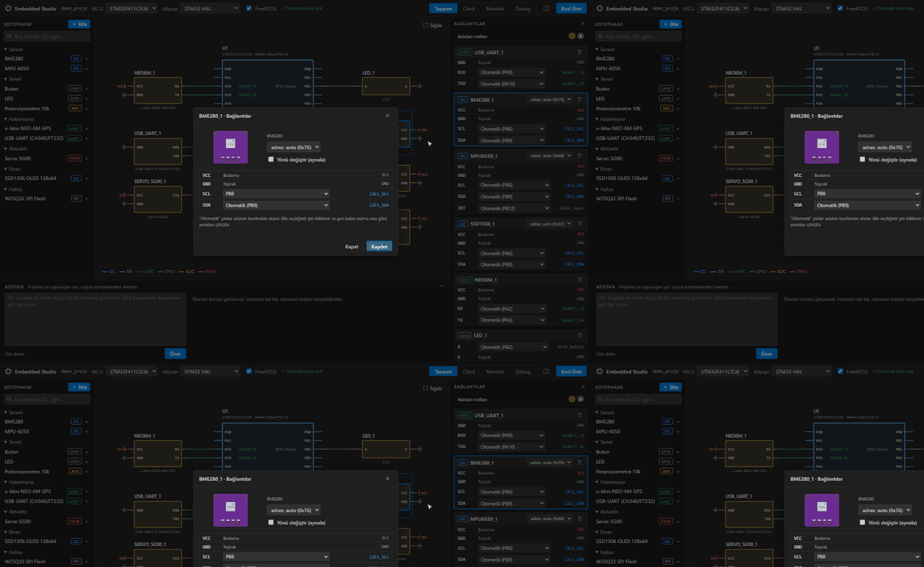Select the LED_1 title in Bağlantılar panel
This screenshot has width=924, height=567.
pos(481,335)
